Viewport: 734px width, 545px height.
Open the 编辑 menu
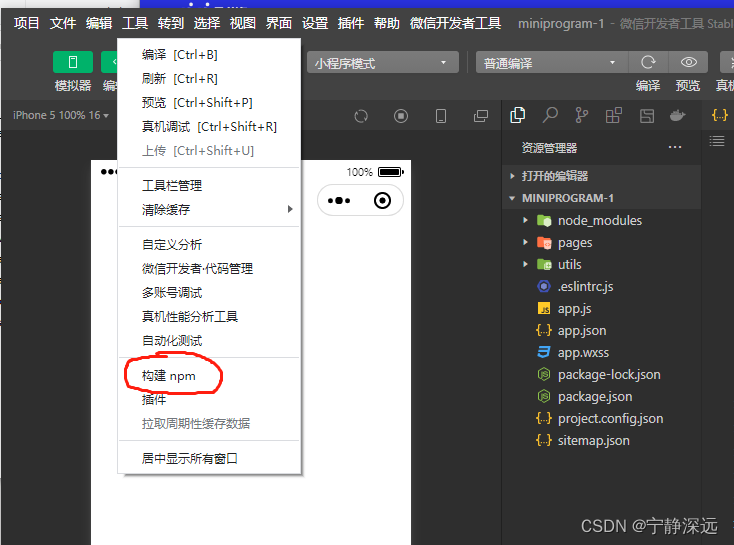98,23
